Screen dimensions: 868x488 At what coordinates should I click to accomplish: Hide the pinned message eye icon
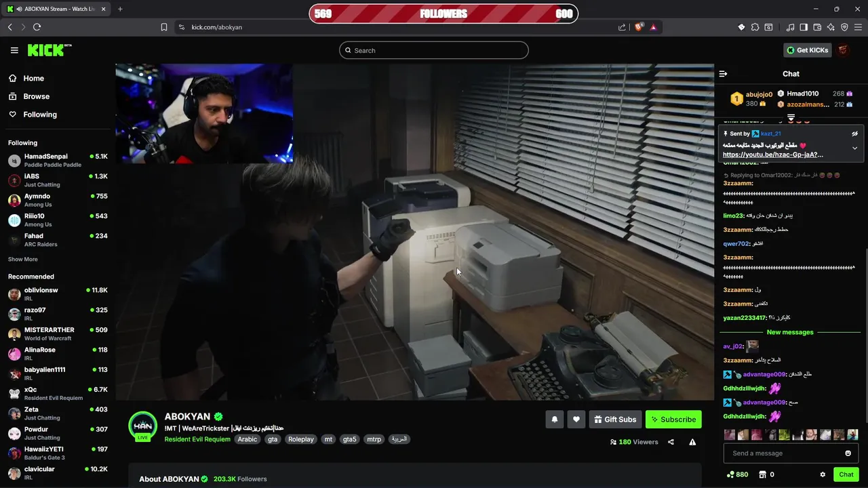[x=855, y=134]
